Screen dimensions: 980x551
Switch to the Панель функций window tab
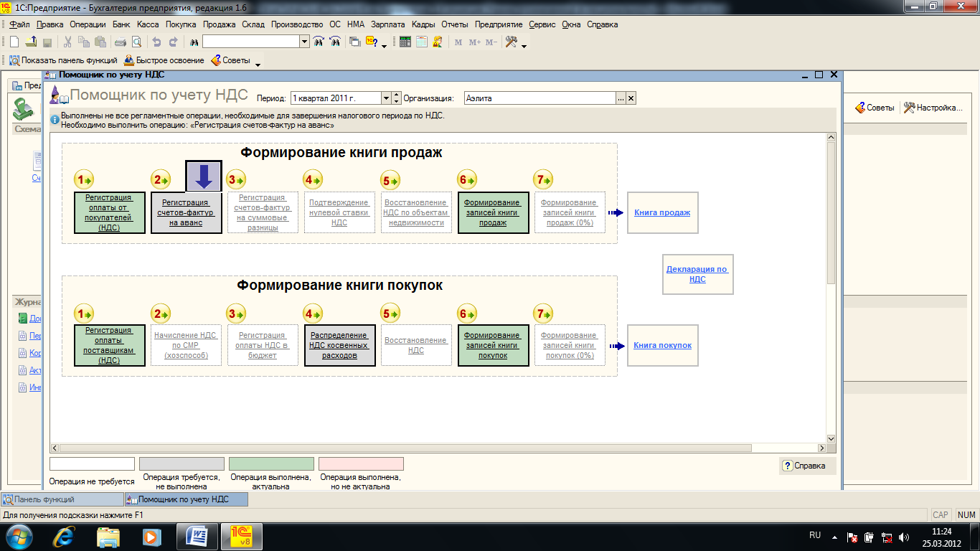[62, 499]
